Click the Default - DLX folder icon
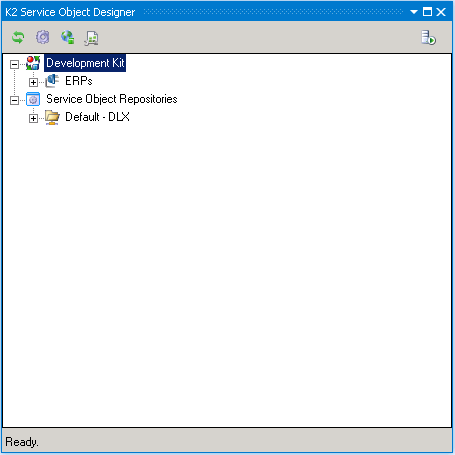Image resolution: width=455 pixels, height=455 pixels. (x=52, y=117)
